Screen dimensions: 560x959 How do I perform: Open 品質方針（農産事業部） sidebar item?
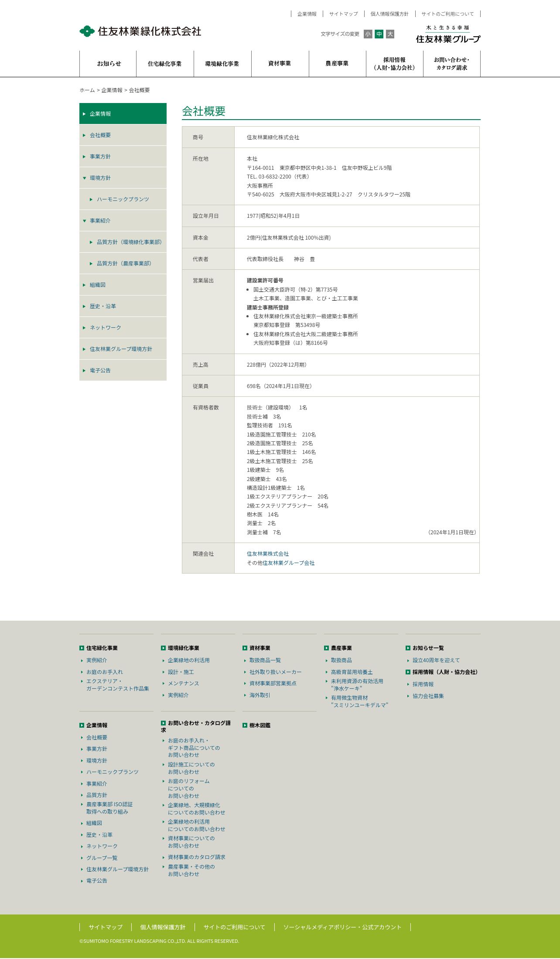(123, 264)
